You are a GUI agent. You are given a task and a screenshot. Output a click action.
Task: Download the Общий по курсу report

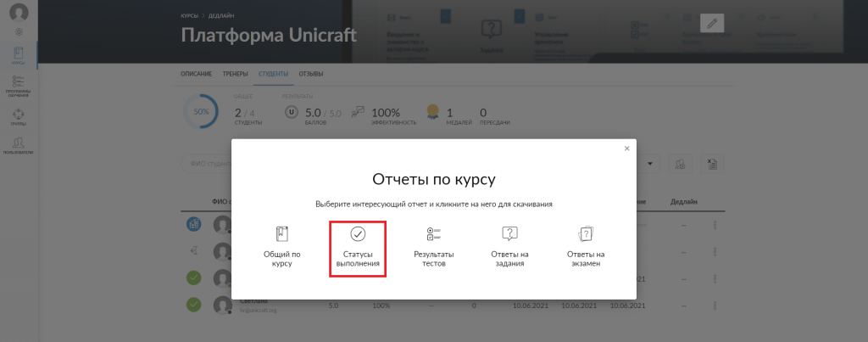[281, 248]
